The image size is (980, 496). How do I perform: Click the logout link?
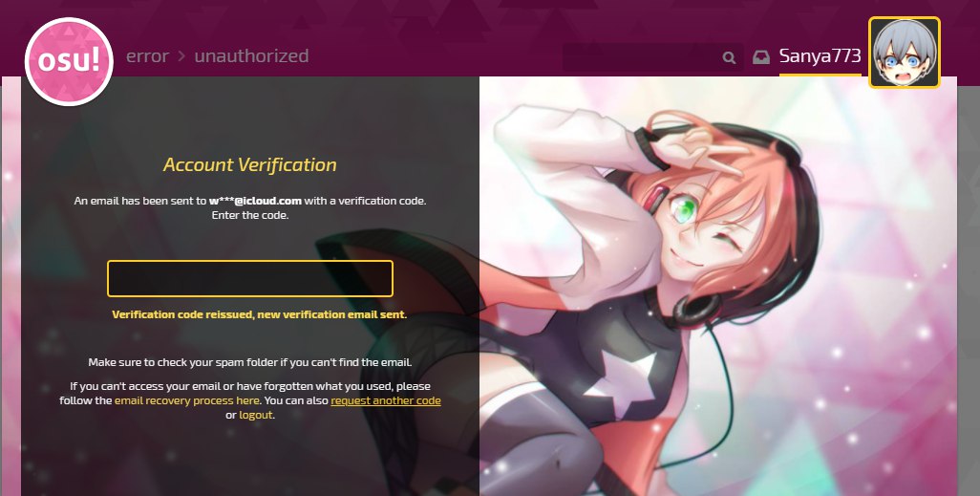click(x=256, y=415)
